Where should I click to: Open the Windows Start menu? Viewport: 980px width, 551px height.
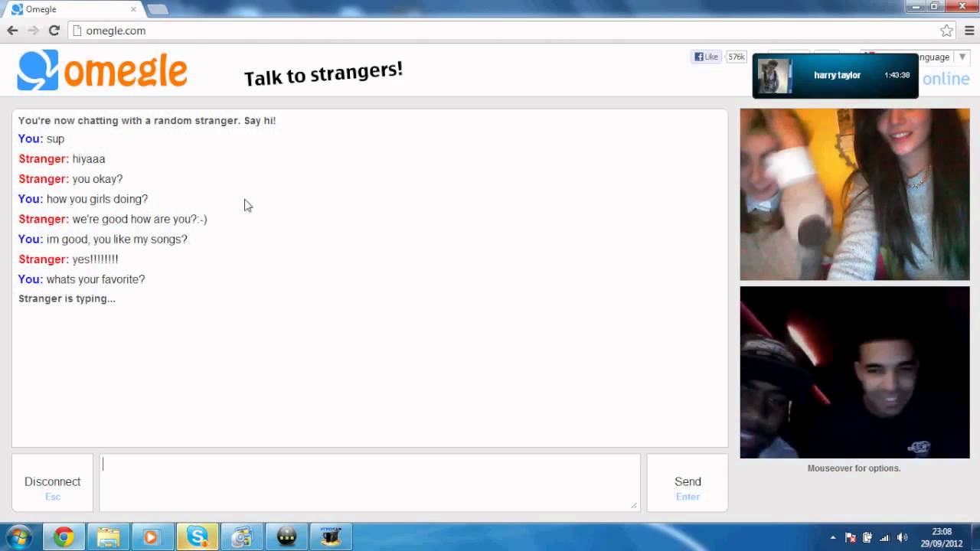(x=18, y=537)
